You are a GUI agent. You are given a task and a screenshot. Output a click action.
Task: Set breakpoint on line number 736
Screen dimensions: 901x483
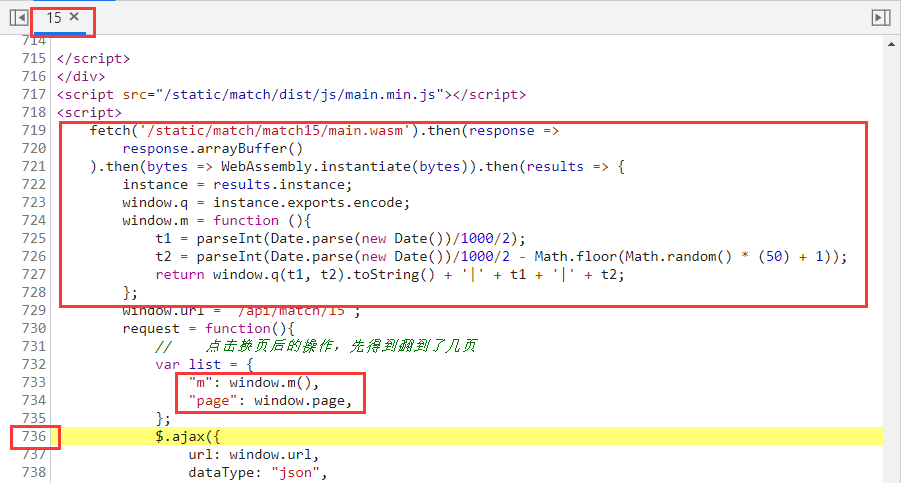34,436
